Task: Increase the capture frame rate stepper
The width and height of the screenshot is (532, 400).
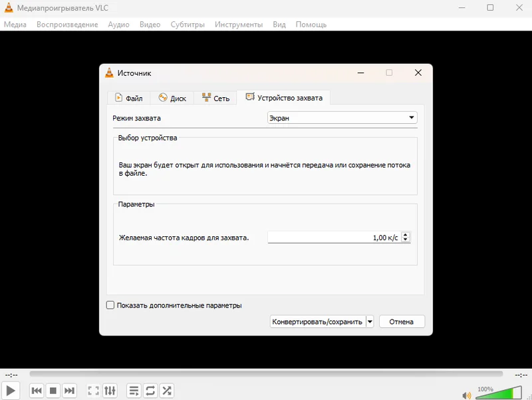Action: tap(406, 235)
